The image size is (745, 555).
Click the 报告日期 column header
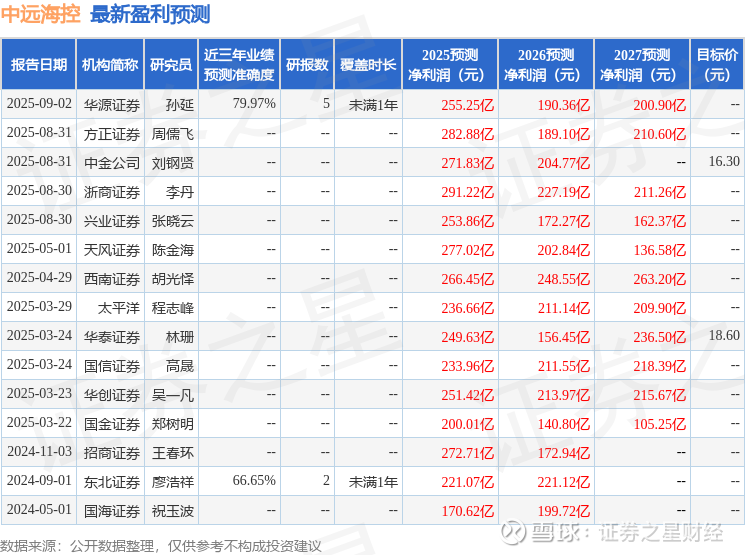tap(38, 65)
